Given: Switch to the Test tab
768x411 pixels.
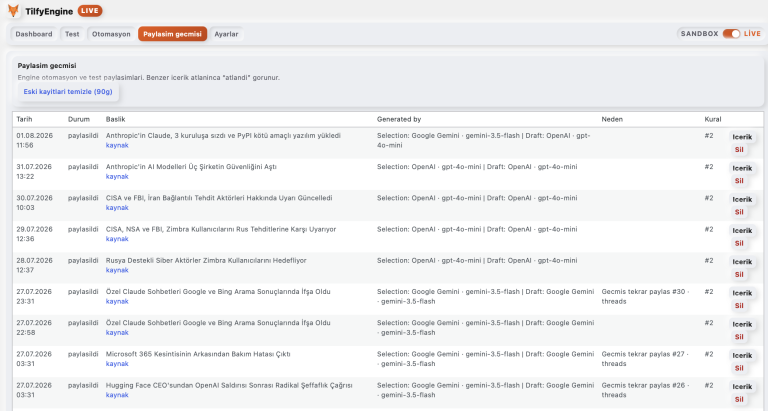Looking at the screenshot, I should click(x=72, y=34).
